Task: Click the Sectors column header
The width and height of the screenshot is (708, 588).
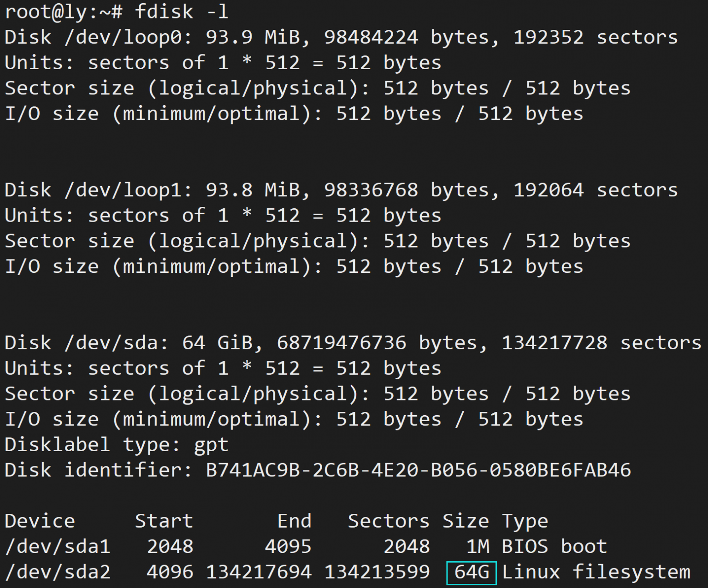Action: coord(389,521)
